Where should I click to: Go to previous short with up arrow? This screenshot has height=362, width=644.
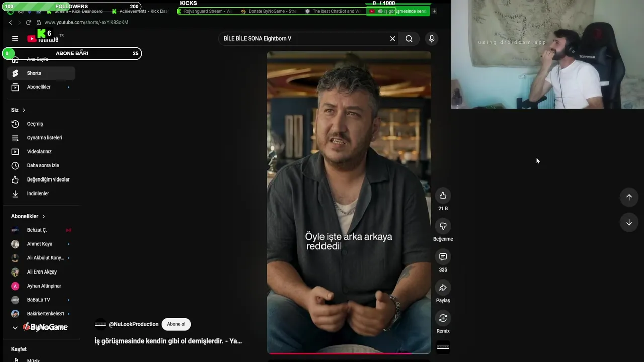pos(629,197)
